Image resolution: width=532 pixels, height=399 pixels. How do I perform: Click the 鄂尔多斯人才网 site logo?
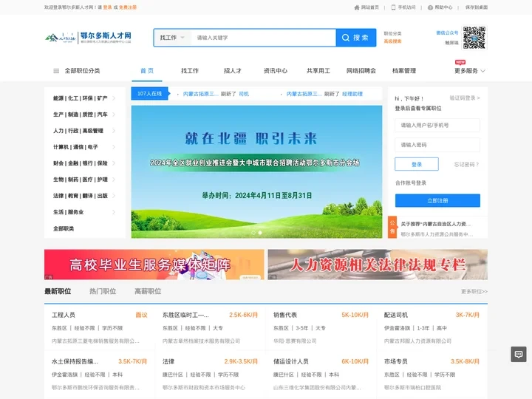coord(88,38)
